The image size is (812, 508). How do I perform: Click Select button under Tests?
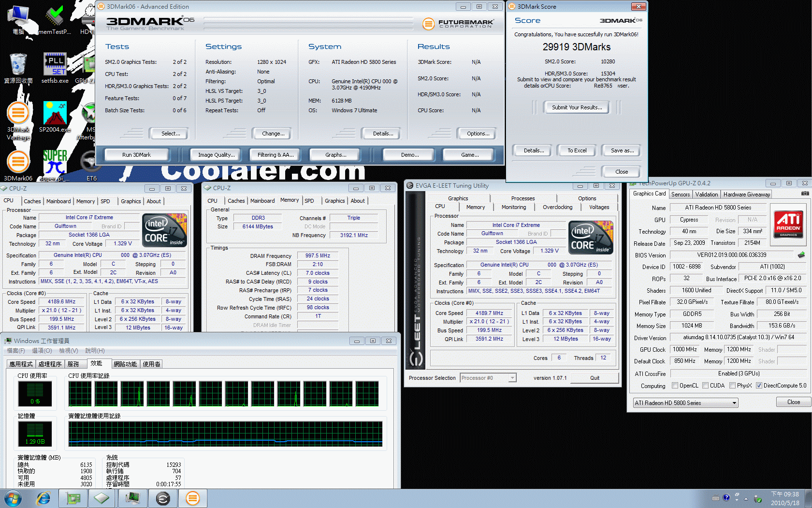(170, 134)
